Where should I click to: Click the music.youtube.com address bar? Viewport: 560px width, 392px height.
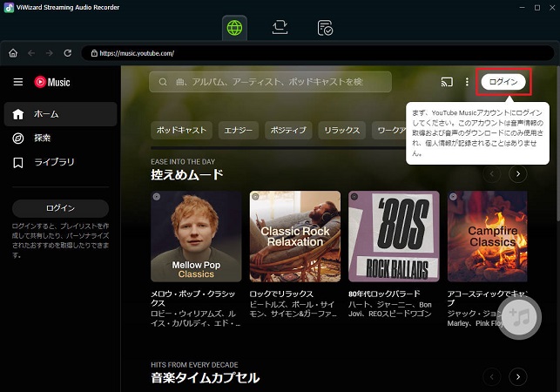pyautogui.click(x=318, y=53)
